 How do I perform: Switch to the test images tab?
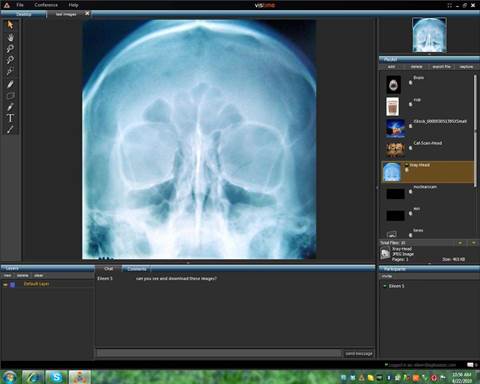66,14
